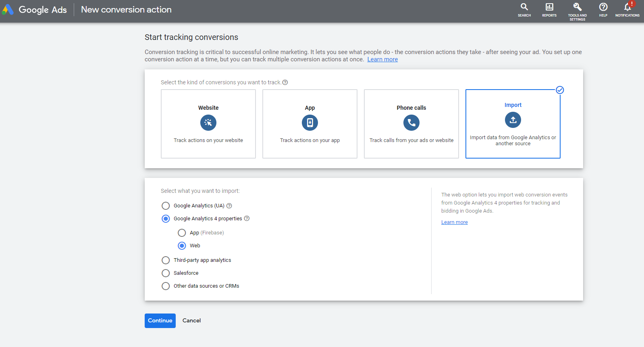Click the Cancel button
Screen dimensions: 644x347
(191, 321)
